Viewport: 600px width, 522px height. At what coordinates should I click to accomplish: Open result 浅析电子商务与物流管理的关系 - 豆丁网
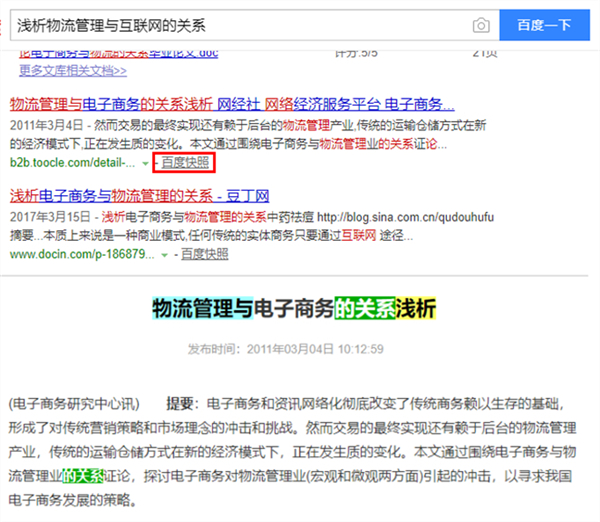[x=139, y=196]
